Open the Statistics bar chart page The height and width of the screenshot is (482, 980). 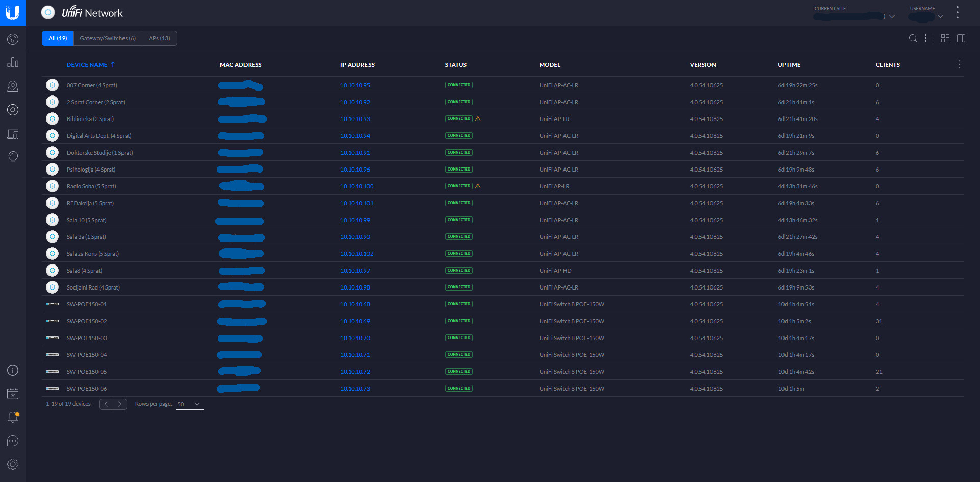click(13, 63)
